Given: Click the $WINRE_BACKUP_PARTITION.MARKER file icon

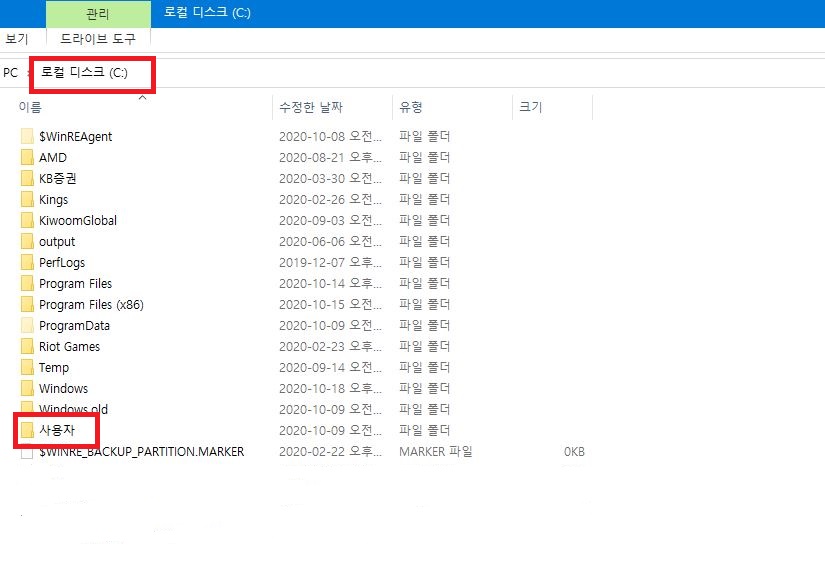Looking at the screenshot, I should pyautogui.click(x=27, y=452).
